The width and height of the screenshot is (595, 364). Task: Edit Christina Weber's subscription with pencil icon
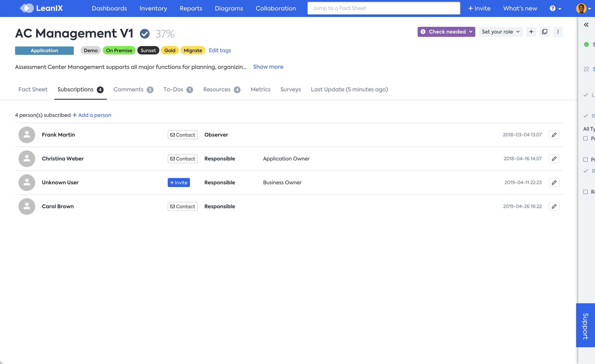[x=554, y=159]
